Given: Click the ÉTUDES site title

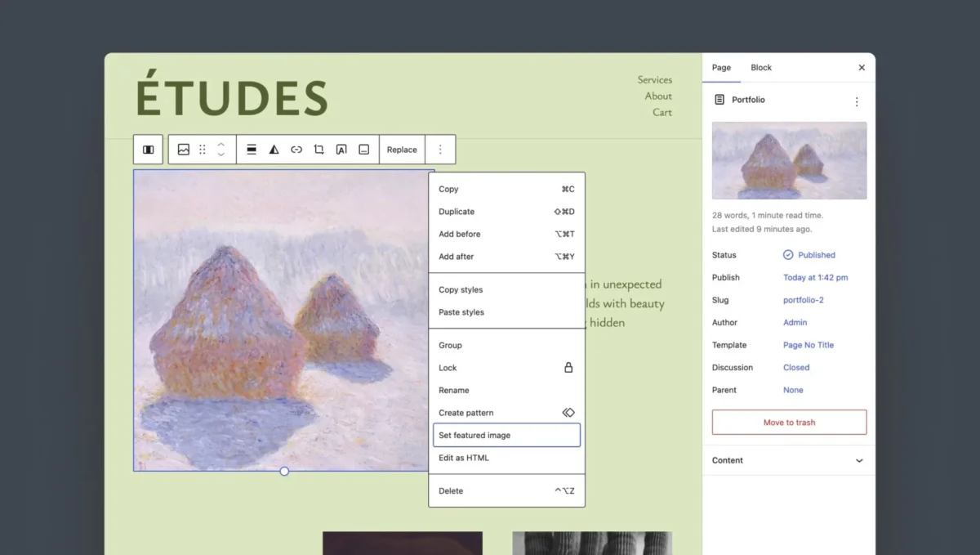Looking at the screenshot, I should coord(232,94).
